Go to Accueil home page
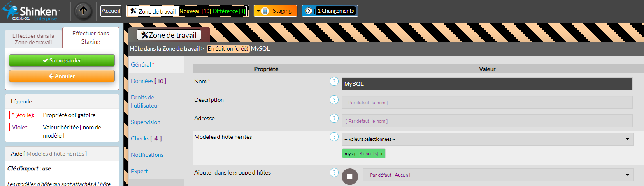The image size is (644, 186). [x=111, y=11]
